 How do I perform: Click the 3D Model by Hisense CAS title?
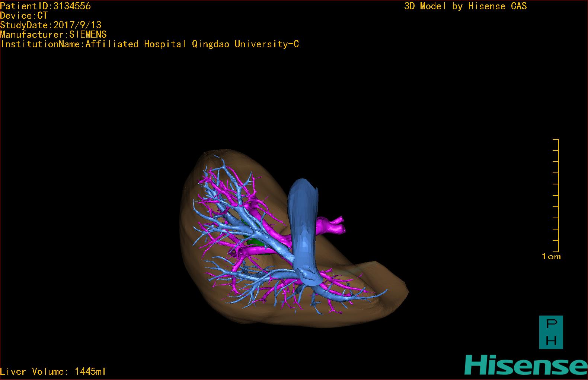click(x=466, y=6)
